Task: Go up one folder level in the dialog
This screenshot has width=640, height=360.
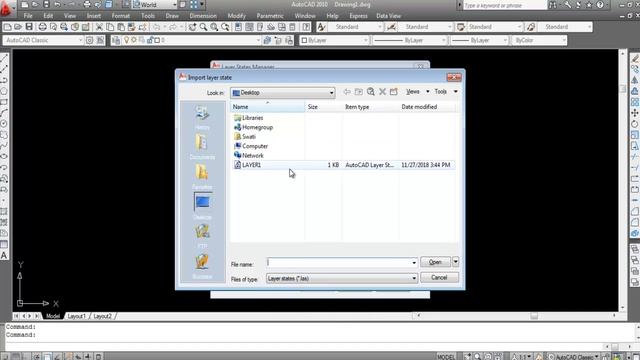Action: click(358, 92)
